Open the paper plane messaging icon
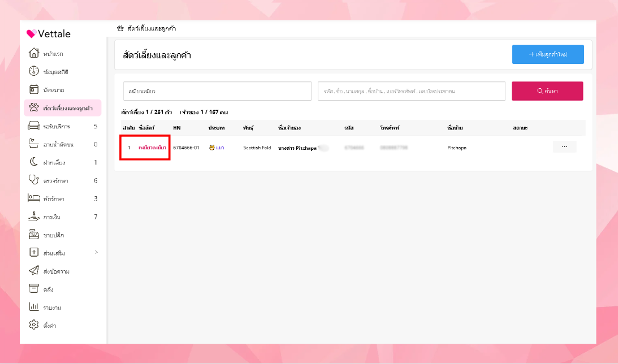Image resolution: width=618 pixels, height=364 pixels. [34, 270]
